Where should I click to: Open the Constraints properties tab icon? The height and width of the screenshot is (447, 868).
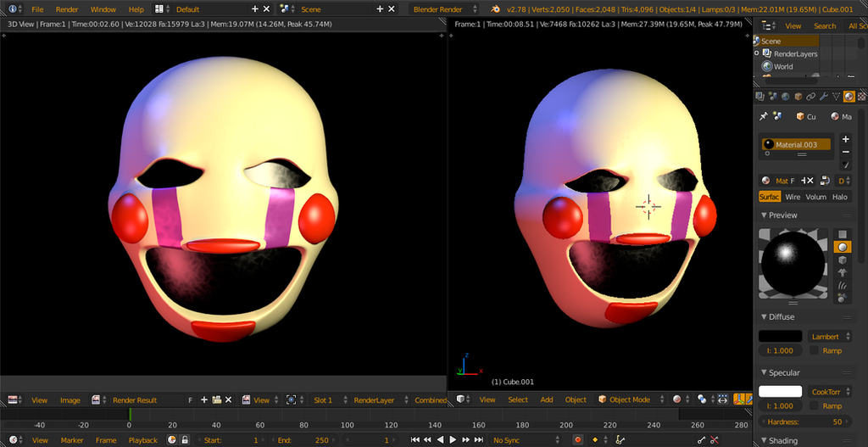pyautogui.click(x=811, y=97)
